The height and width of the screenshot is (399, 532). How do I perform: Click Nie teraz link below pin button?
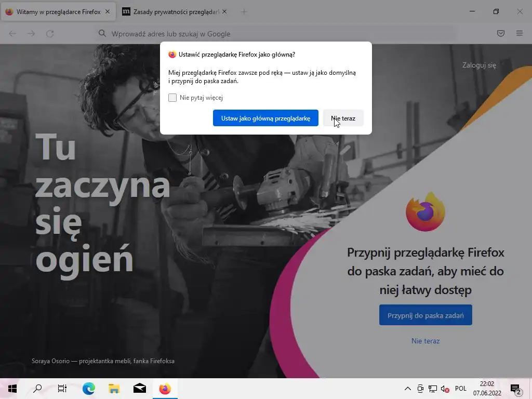coord(425,341)
